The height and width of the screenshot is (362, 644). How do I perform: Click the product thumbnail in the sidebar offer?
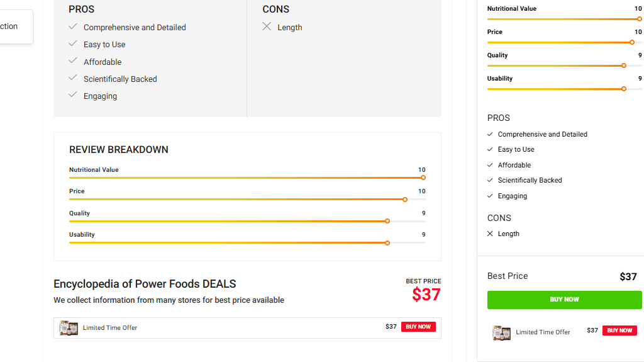501,332
